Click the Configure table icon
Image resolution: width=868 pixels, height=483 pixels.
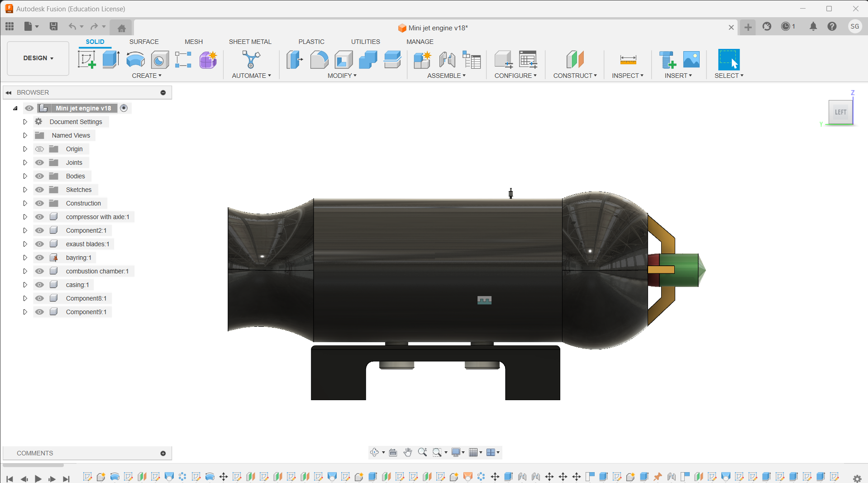(528, 60)
